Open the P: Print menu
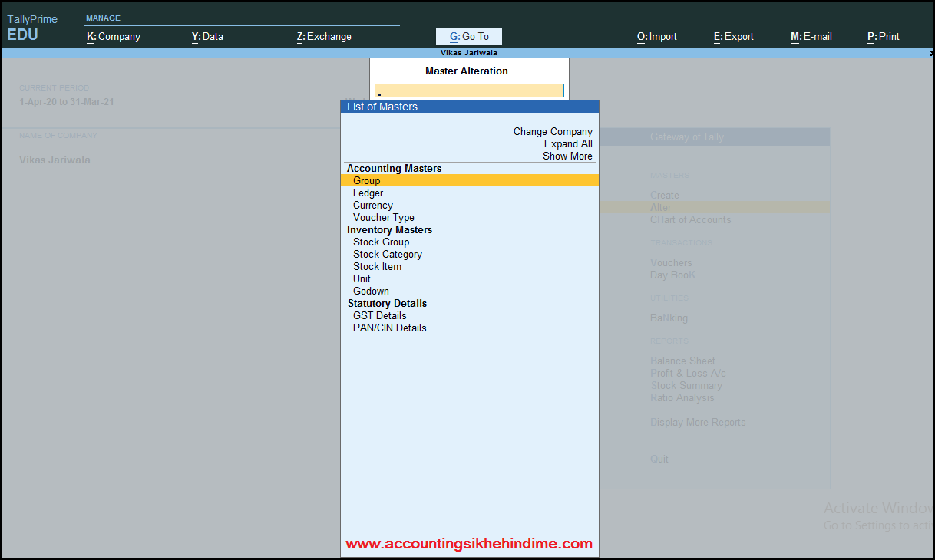Viewport: 935px width, 560px height. (884, 36)
